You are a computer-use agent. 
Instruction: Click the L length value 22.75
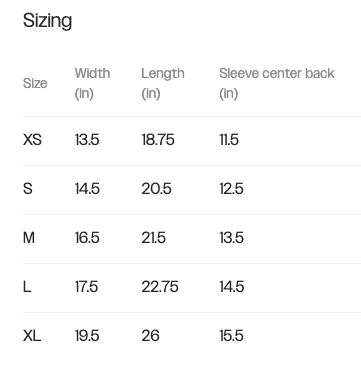[160, 287]
